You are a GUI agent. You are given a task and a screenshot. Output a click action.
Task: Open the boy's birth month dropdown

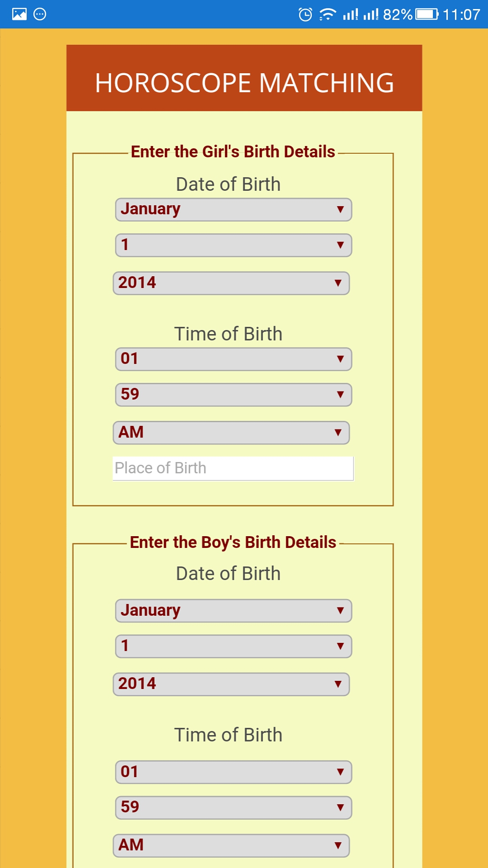coord(233,611)
